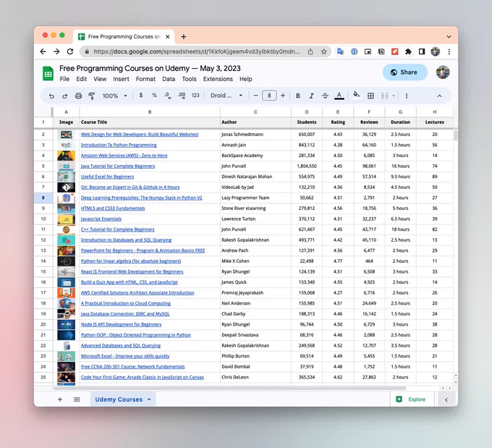
Task: Click the browser forward arrow
Action: 56,51
